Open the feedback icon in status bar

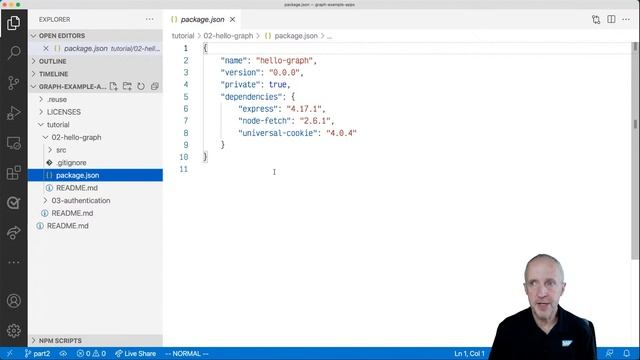[609, 353]
